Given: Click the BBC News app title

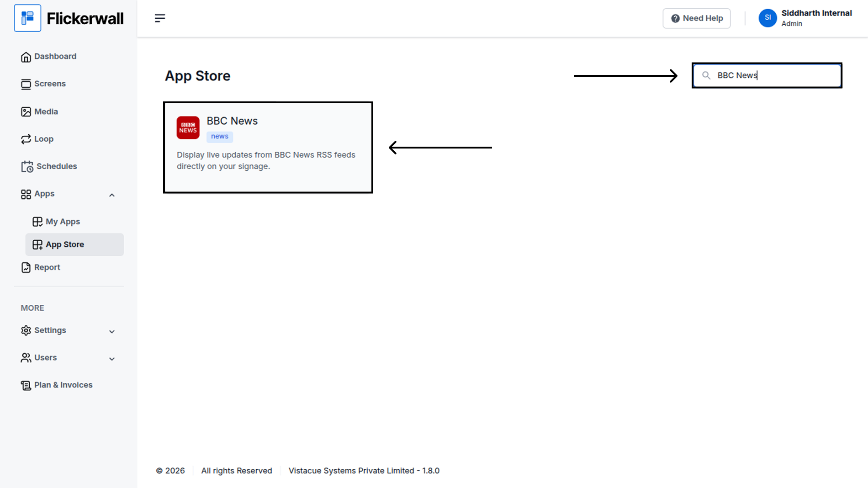Looking at the screenshot, I should pyautogui.click(x=232, y=121).
